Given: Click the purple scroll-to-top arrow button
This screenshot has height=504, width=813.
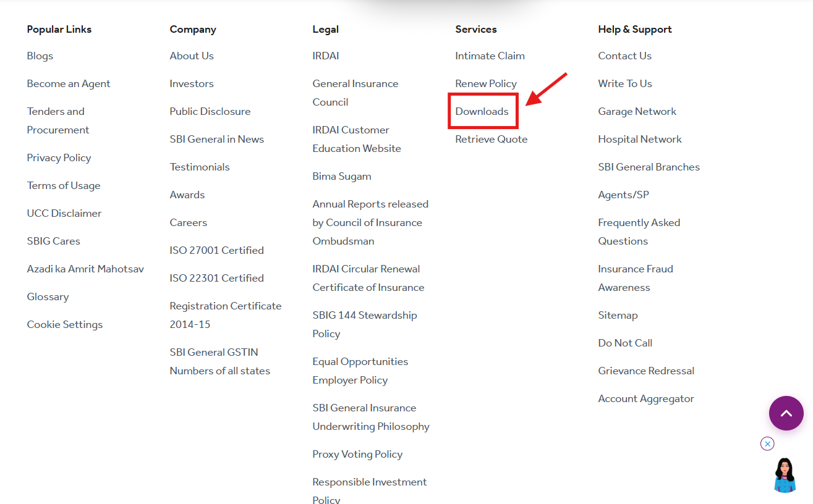Looking at the screenshot, I should (x=786, y=413).
